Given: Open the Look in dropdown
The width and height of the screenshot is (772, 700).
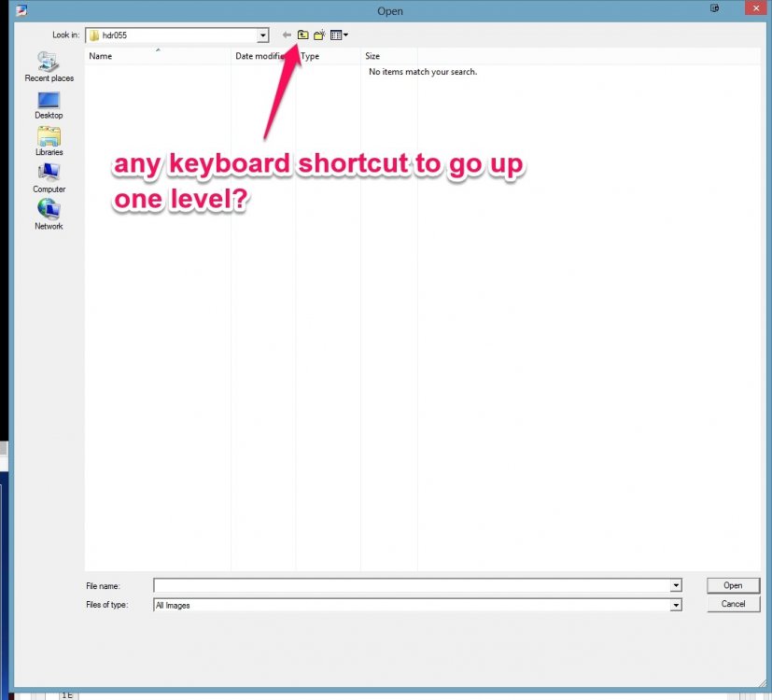Looking at the screenshot, I should coord(261,35).
